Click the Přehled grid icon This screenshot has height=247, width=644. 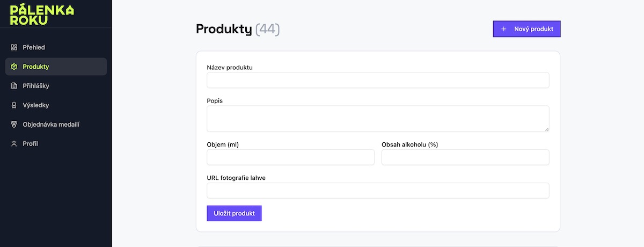tap(14, 47)
